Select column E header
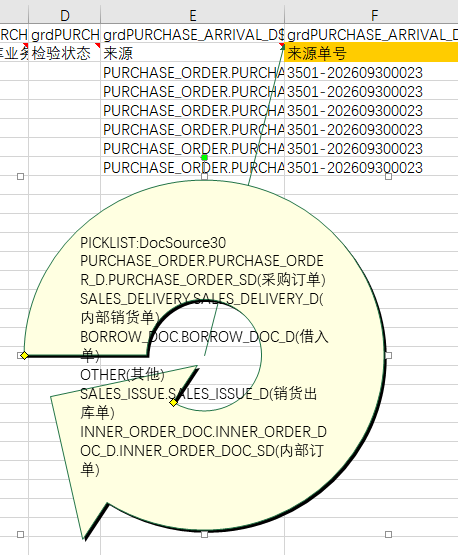This screenshot has width=458, height=555. 193,16
